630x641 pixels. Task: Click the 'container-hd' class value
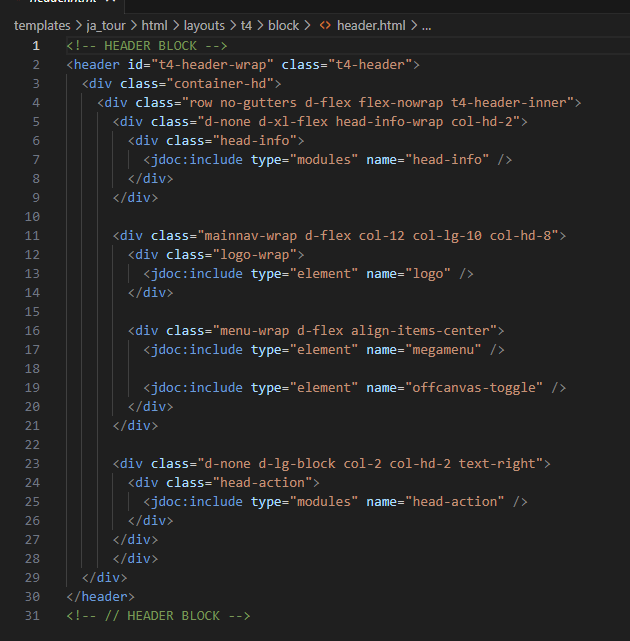coord(220,84)
